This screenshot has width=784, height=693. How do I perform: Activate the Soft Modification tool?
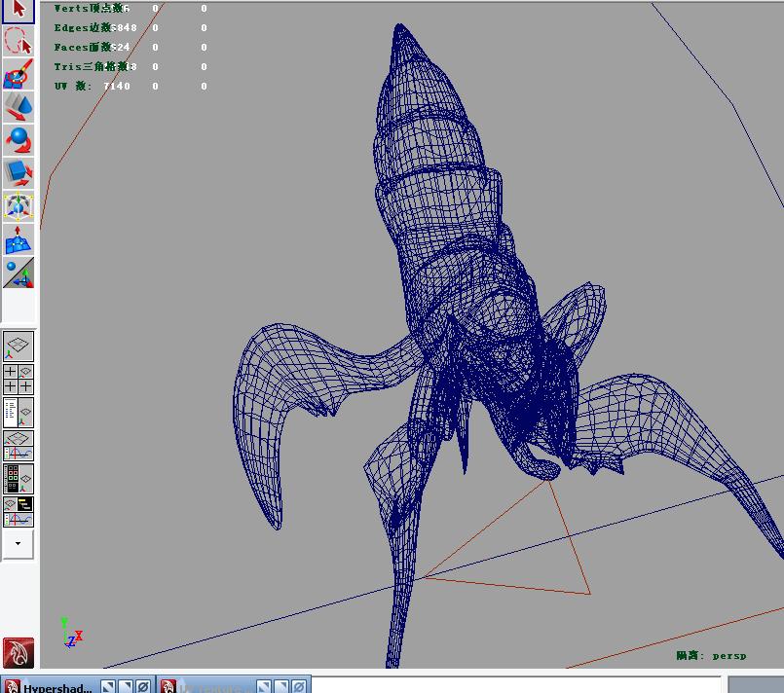click(19, 239)
